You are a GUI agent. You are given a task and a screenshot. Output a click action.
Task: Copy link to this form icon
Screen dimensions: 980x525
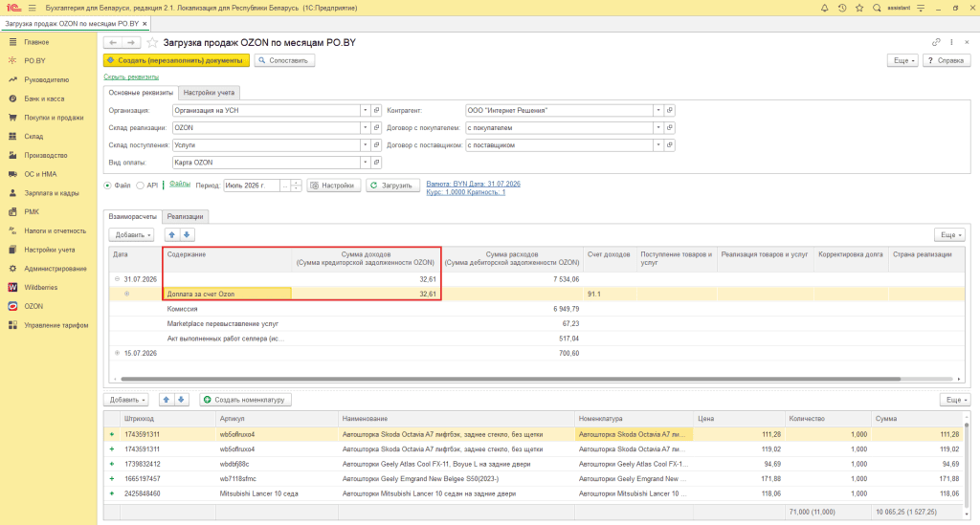936,42
